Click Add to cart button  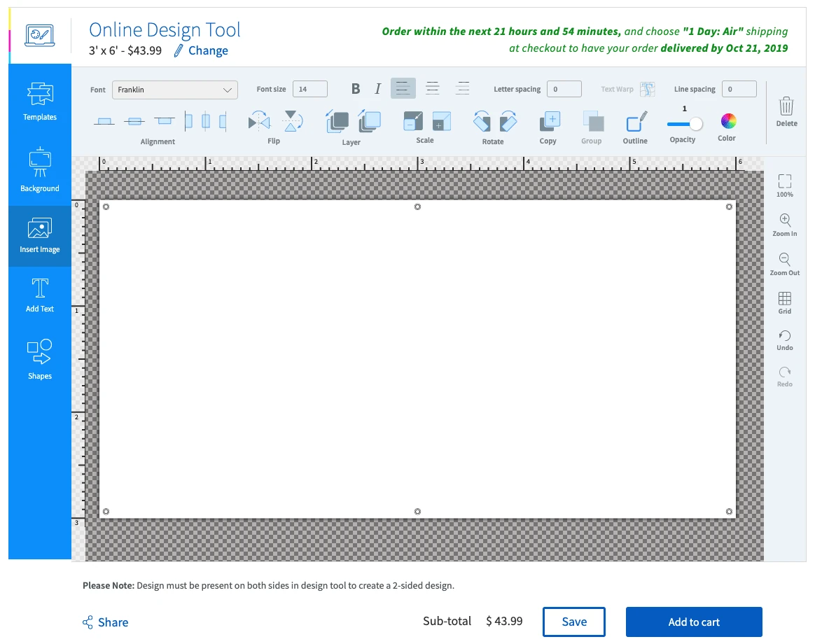pos(694,622)
